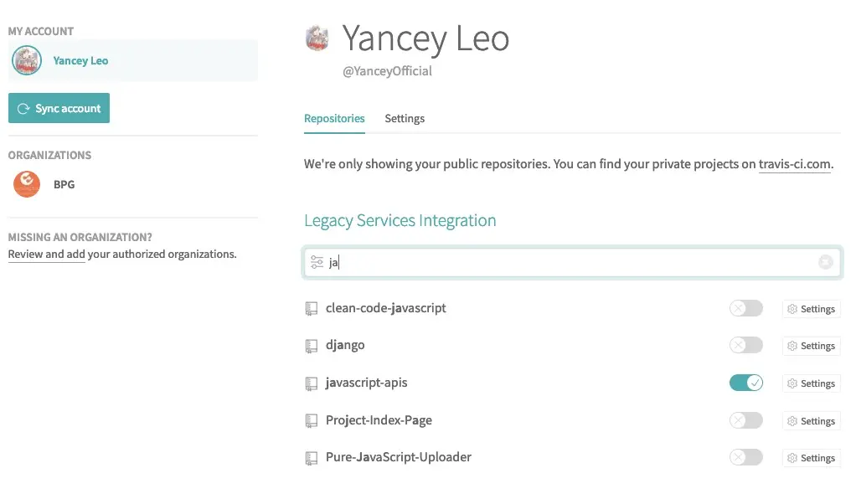Click the javascript-apis repository icon
The image size is (856, 504).
[x=312, y=383]
